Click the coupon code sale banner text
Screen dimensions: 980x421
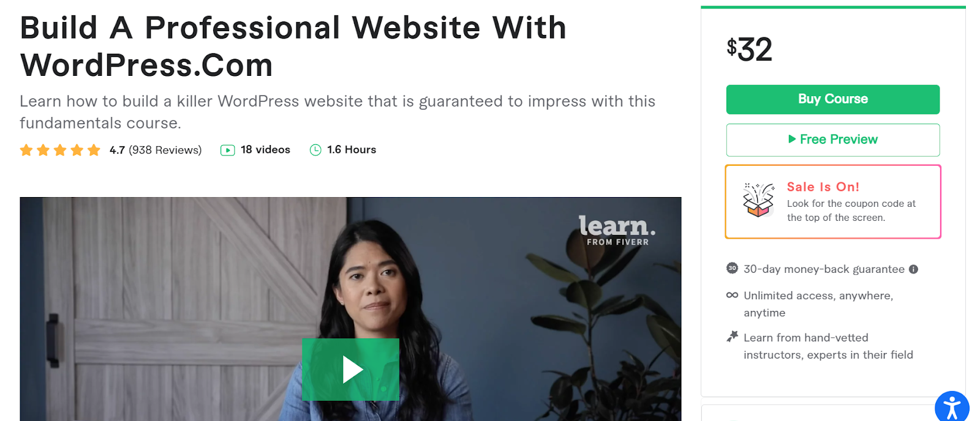pos(851,210)
